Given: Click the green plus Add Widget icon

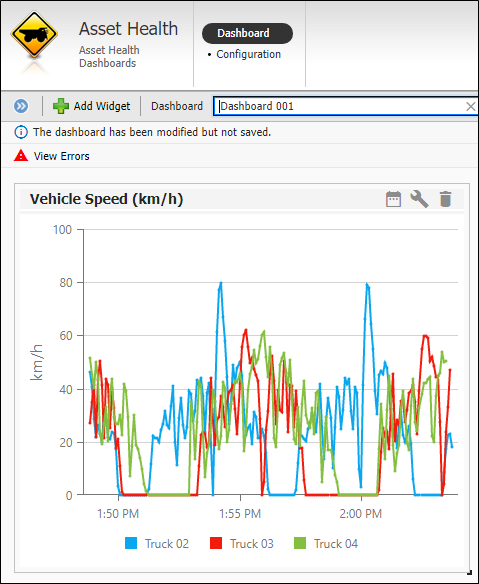Looking at the screenshot, I should tap(61, 106).
